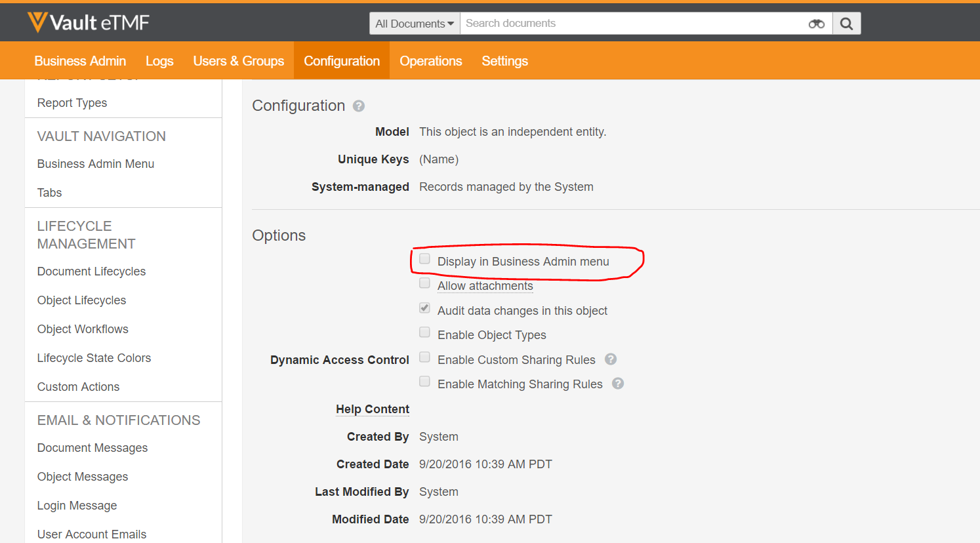Enable Object Types checkbox
Image resolution: width=980 pixels, height=543 pixels.
coord(425,332)
